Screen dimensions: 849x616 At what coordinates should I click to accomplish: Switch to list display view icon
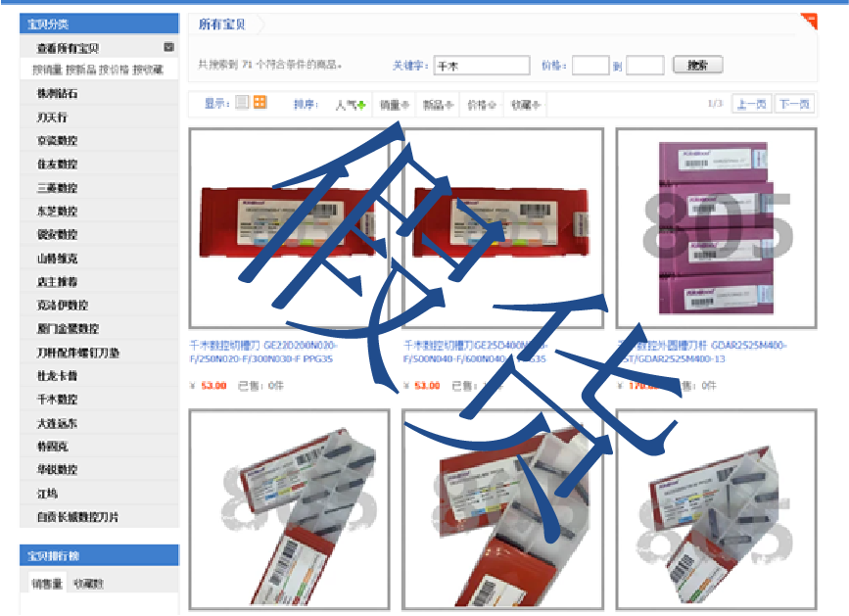(x=242, y=102)
